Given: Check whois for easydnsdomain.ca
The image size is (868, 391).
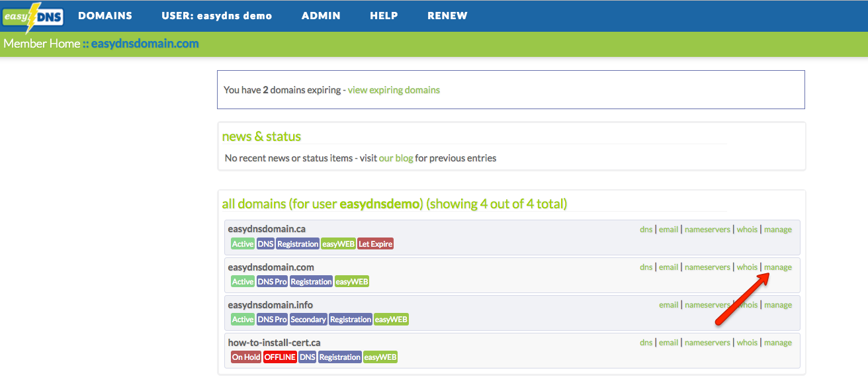Looking at the screenshot, I should (747, 230).
